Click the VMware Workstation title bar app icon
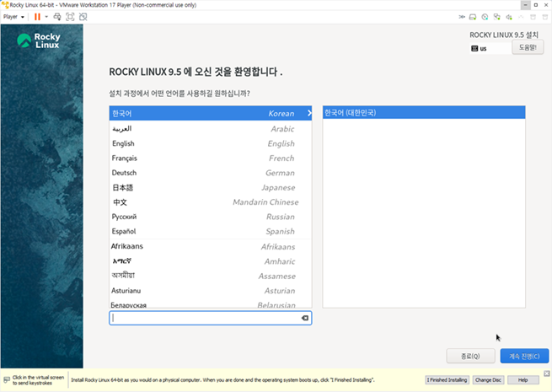The width and height of the screenshot is (552, 392). pyautogui.click(x=5, y=5)
